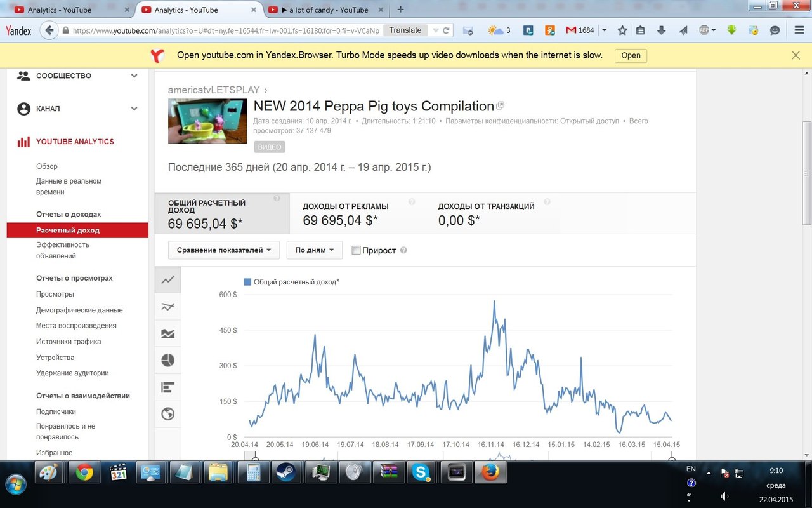This screenshot has width=812, height=508.
Task: Click the bookmark star icon
Action: coord(622,30)
